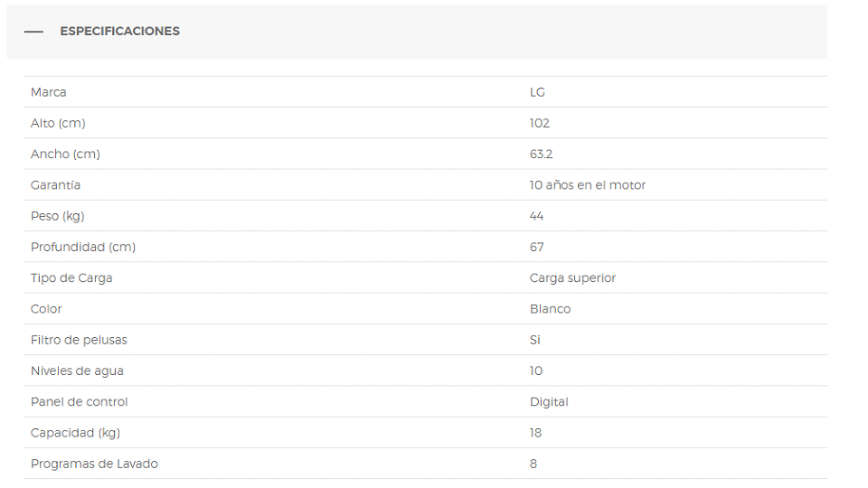Click the Profundidad (cm) label
The height and width of the screenshot is (488, 868).
(x=83, y=248)
